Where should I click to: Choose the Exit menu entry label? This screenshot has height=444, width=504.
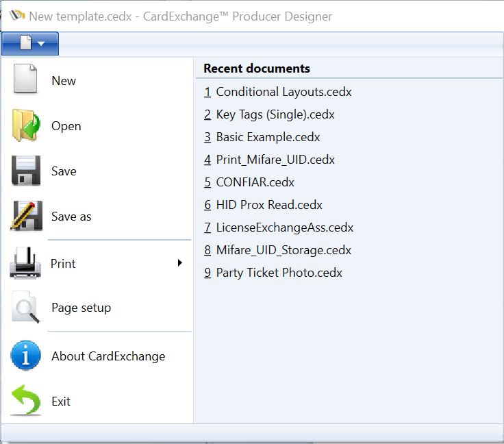pos(61,402)
